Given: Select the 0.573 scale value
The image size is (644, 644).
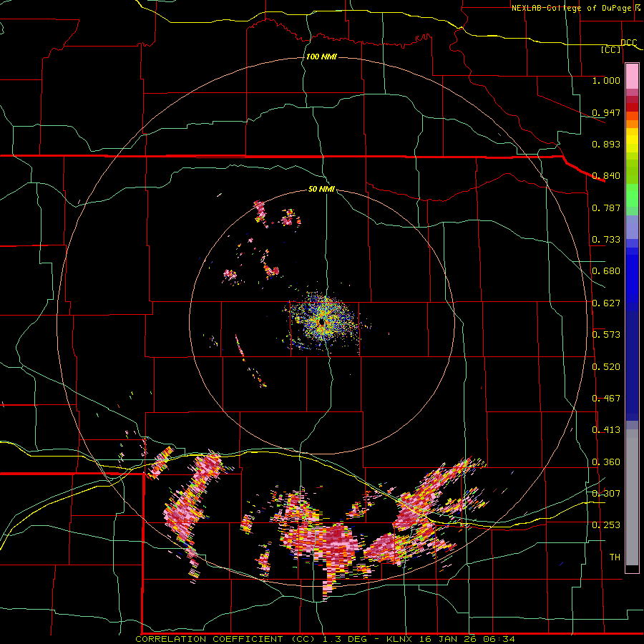Looking at the screenshot, I should 606,335.
